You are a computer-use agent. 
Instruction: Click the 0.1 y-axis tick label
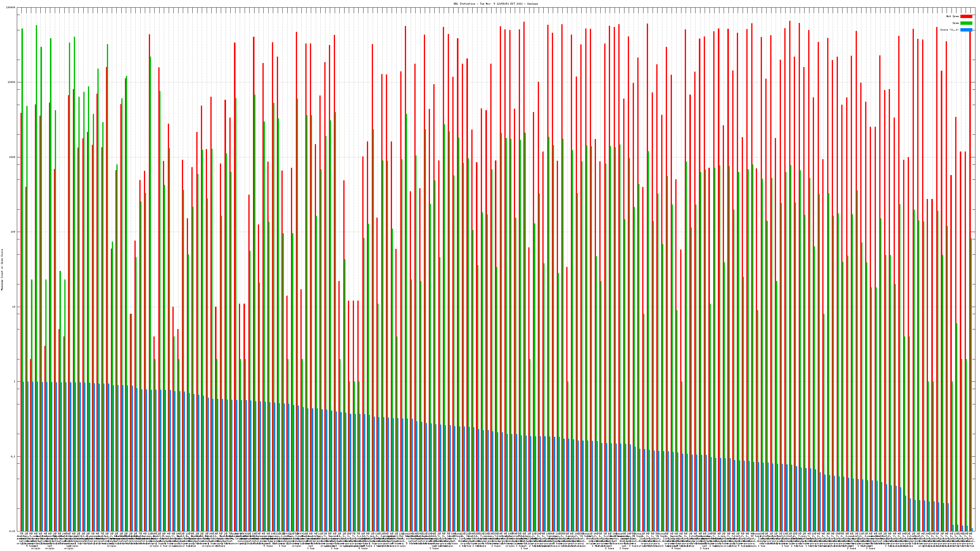point(13,456)
